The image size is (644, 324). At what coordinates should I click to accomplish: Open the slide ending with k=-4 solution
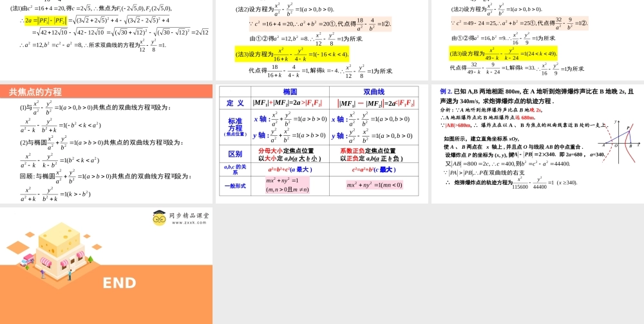point(321,40)
